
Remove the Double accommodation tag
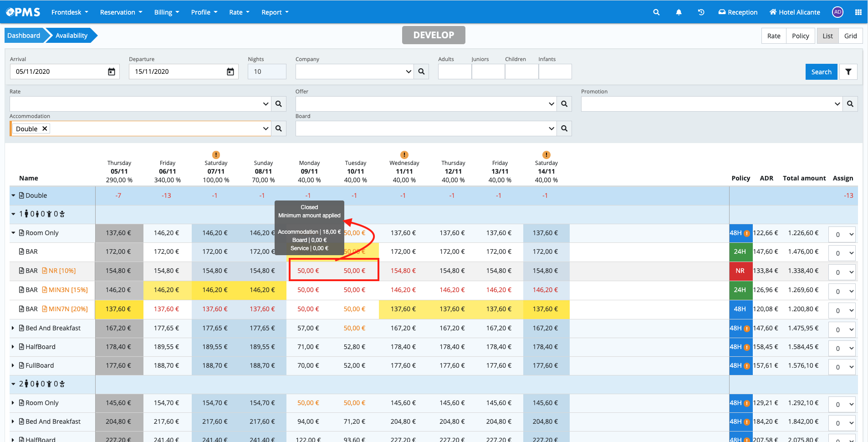(x=45, y=129)
